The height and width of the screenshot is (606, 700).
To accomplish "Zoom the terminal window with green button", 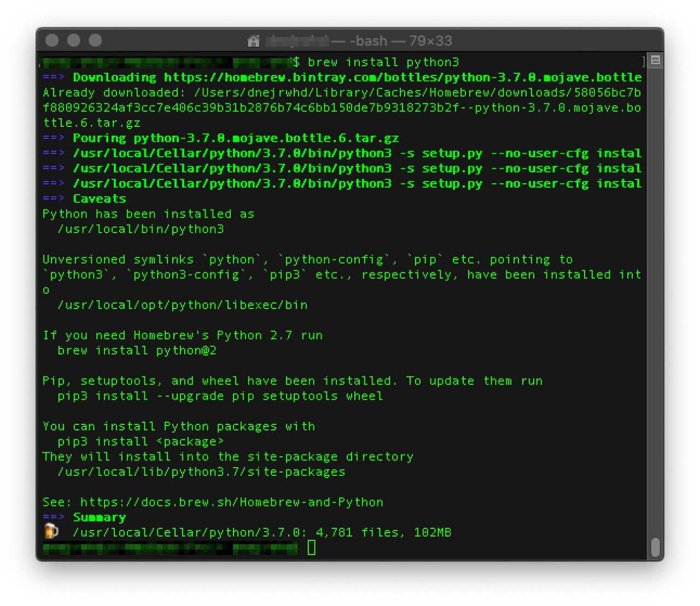I will tap(96, 40).
